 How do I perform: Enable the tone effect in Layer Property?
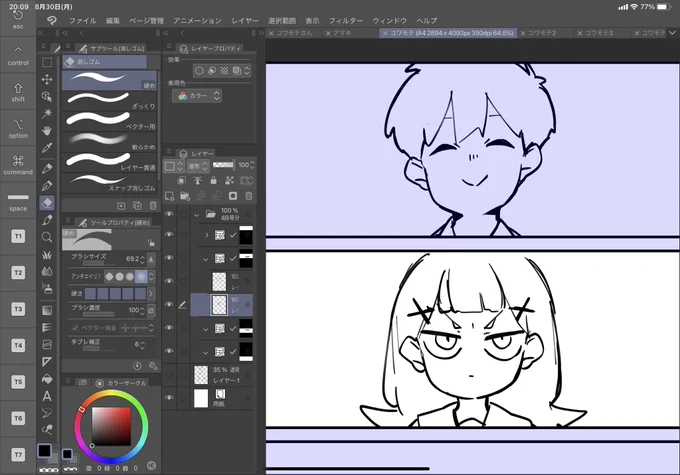click(x=224, y=70)
